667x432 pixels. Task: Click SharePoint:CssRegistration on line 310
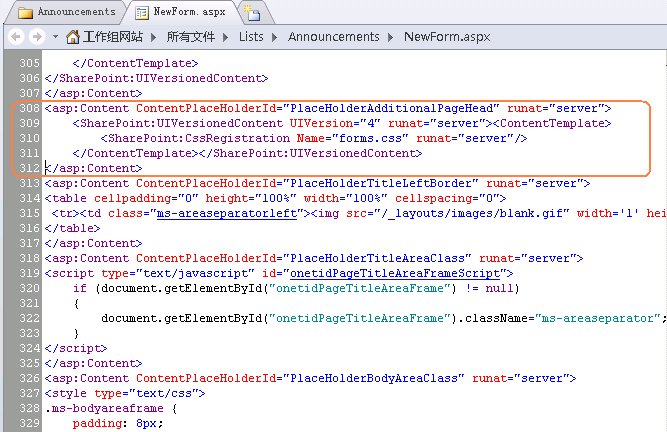click(x=199, y=138)
